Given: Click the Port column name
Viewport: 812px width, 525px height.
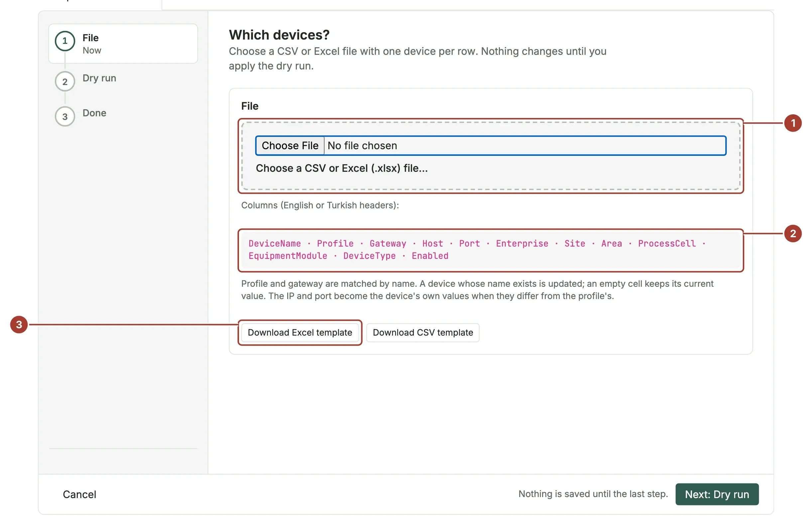Looking at the screenshot, I should tap(469, 244).
